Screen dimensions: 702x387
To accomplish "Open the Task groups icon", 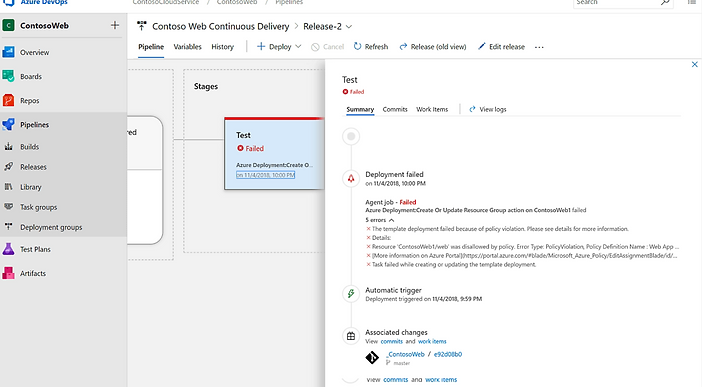I will 9,207.
